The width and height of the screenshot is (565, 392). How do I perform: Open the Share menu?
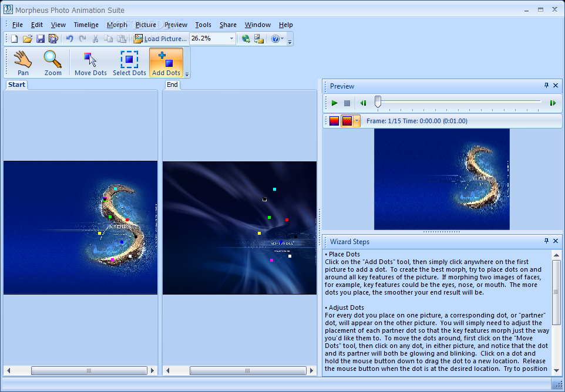228,25
